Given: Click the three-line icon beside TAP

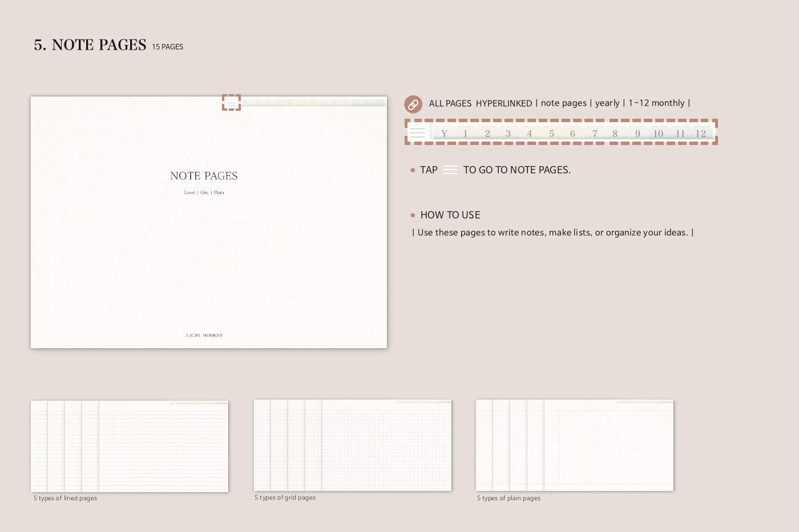Looking at the screenshot, I should point(450,170).
